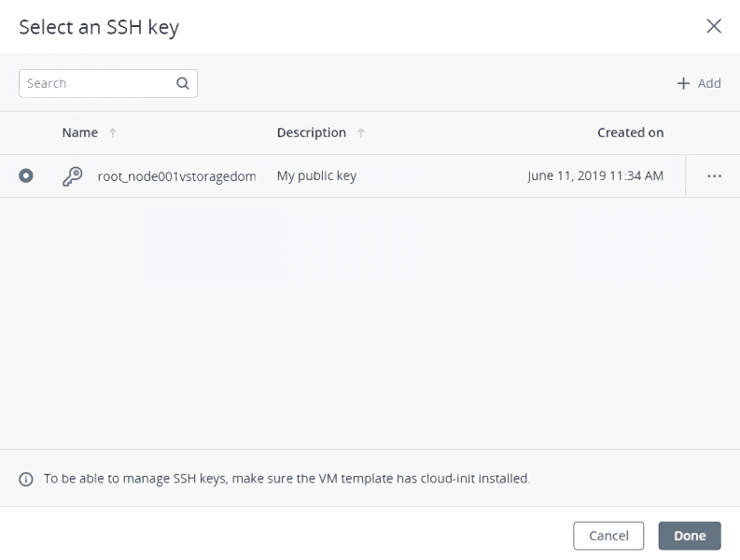
Task: Click the info icon near cloud-init note
Action: pyautogui.click(x=26, y=479)
